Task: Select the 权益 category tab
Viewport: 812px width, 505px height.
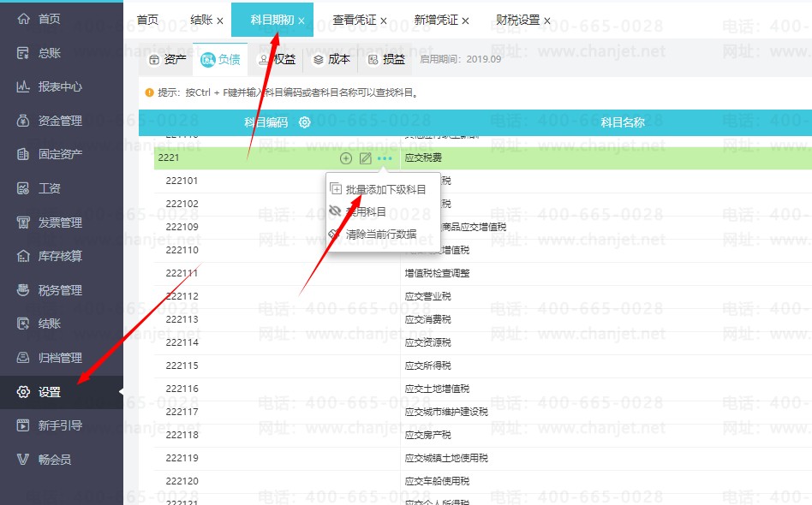Action: [x=278, y=60]
